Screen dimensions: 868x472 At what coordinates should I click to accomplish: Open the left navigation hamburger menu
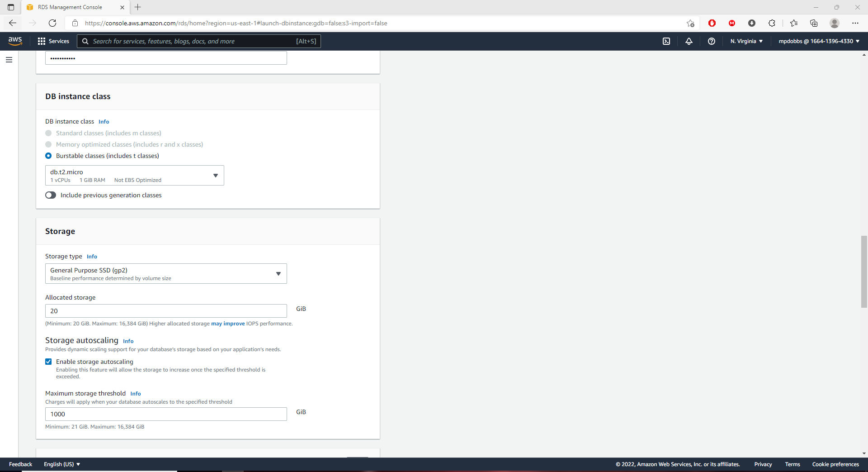pos(9,60)
